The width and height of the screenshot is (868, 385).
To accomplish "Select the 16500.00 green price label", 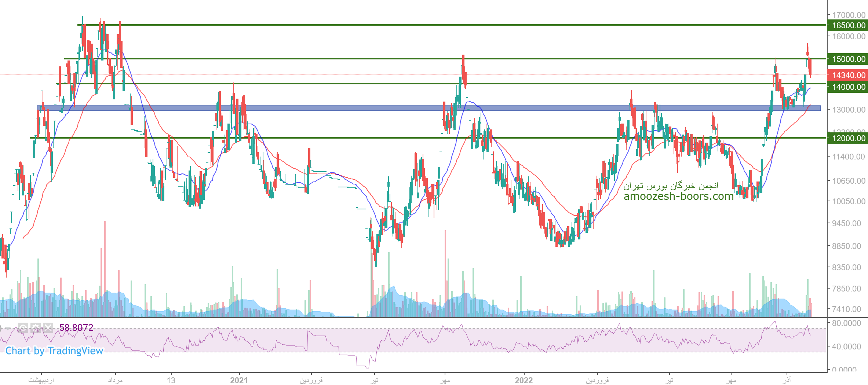I will coord(848,25).
